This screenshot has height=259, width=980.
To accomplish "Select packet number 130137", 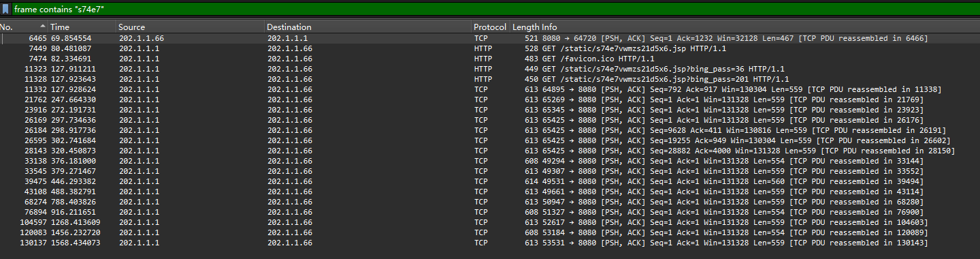I will pos(490,243).
